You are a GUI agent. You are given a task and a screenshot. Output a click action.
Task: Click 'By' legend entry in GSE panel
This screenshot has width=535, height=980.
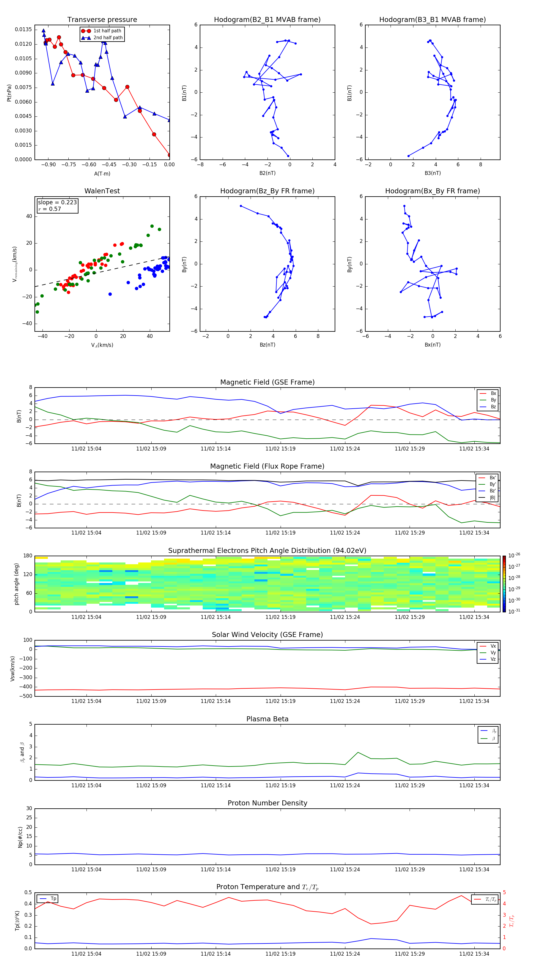coord(488,400)
